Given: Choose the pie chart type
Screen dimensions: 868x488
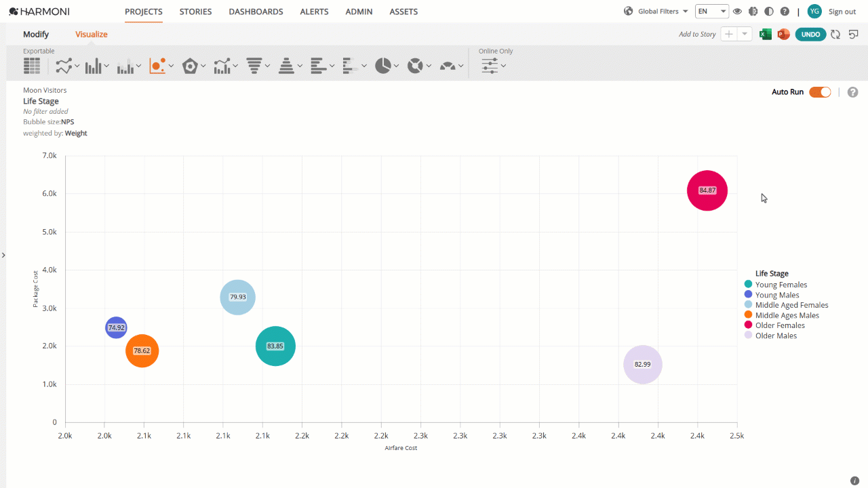Looking at the screenshot, I should pos(383,66).
